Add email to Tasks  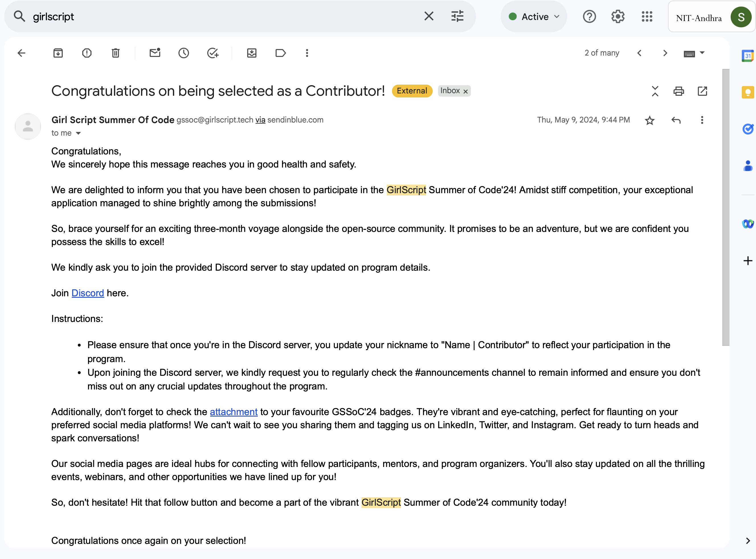(213, 53)
